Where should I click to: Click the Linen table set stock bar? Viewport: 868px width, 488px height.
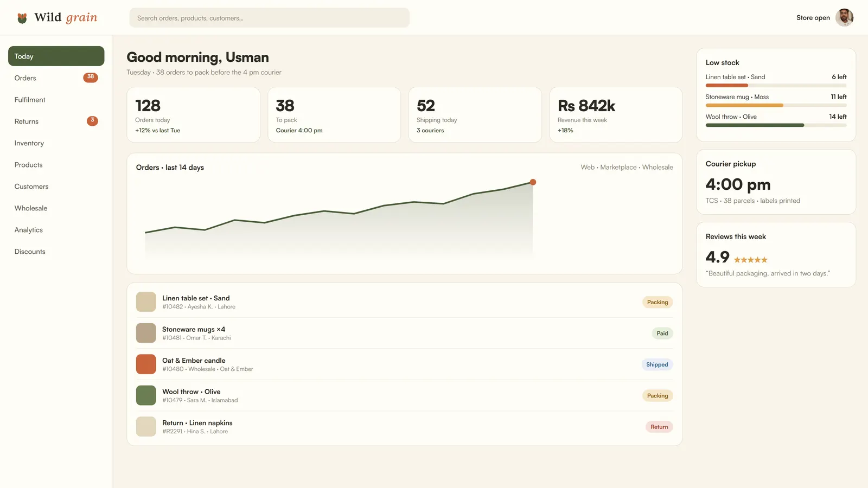point(776,86)
